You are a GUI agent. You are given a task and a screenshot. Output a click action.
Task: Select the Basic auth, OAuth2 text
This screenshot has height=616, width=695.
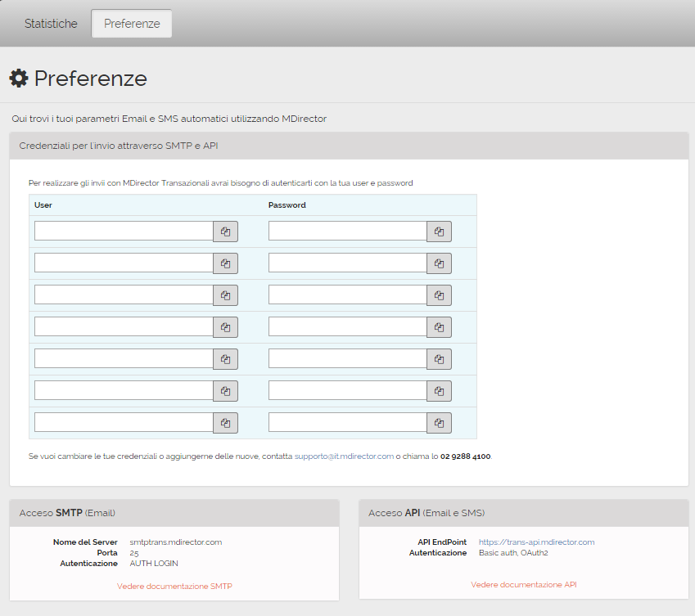(513, 553)
